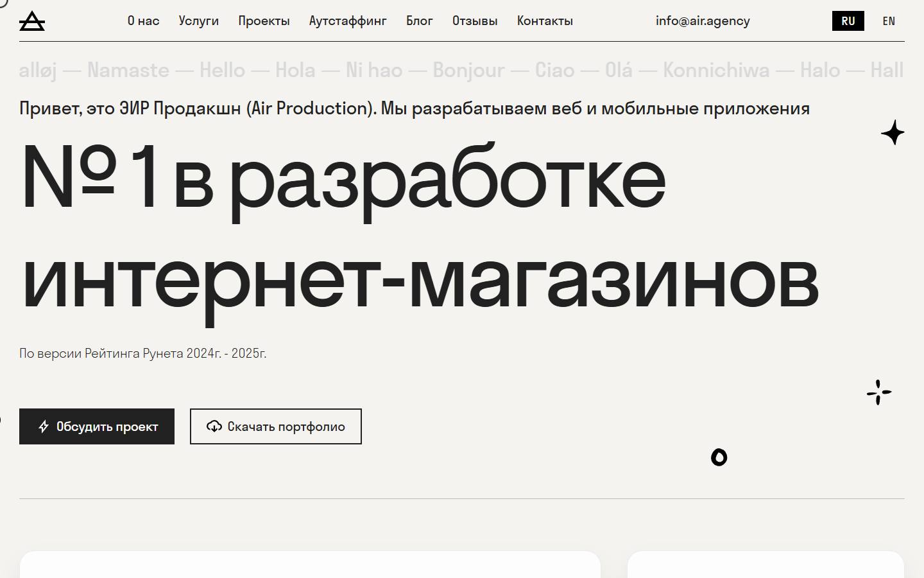Click the lightning bolt icon in Обсудить проект
The width and height of the screenshot is (924, 578).
coord(44,426)
